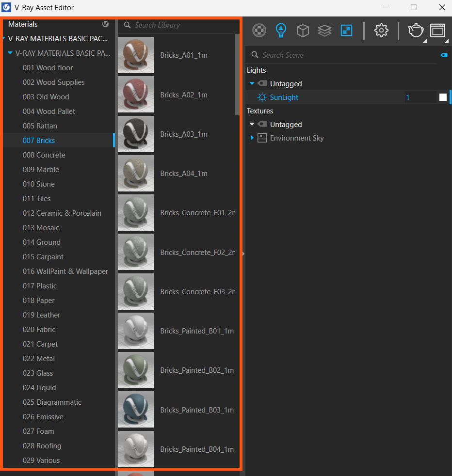The image size is (452, 476).
Task: Collapse the Untagged group under Lights
Action: pos(252,84)
